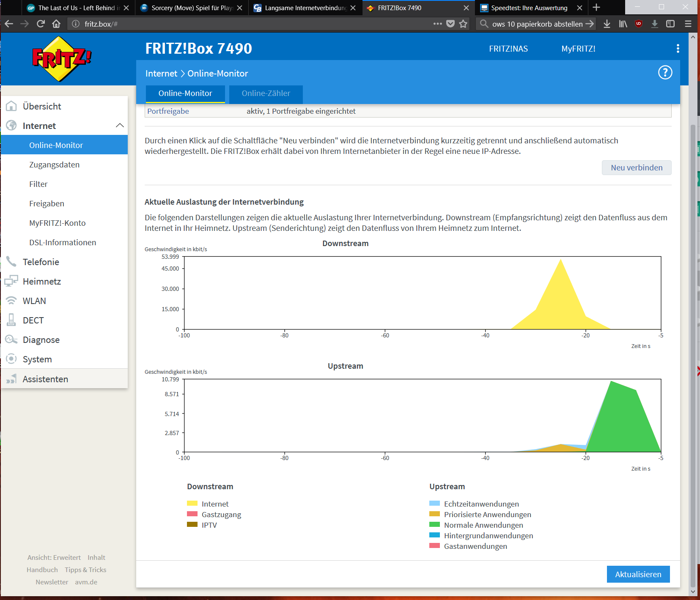Open the MyFRITZ! header link
This screenshot has height=600, width=700.
point(578,49)
